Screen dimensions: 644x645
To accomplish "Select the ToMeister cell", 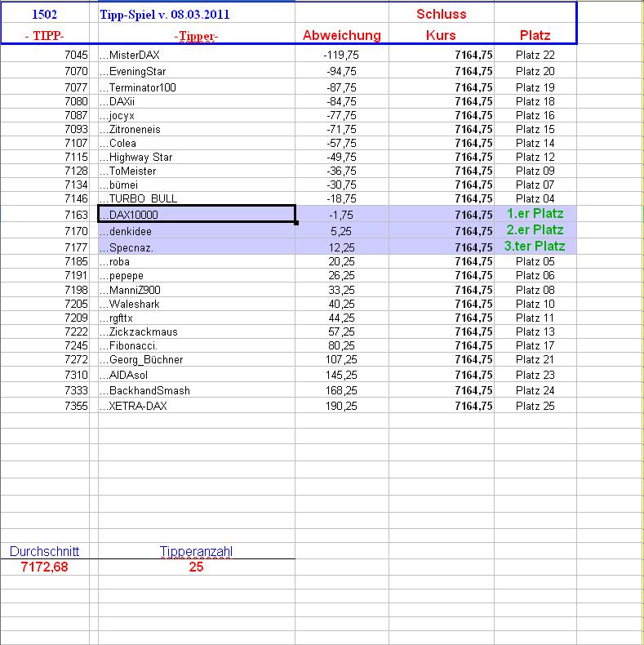I will pyautogui.click(x=197, y=171).
